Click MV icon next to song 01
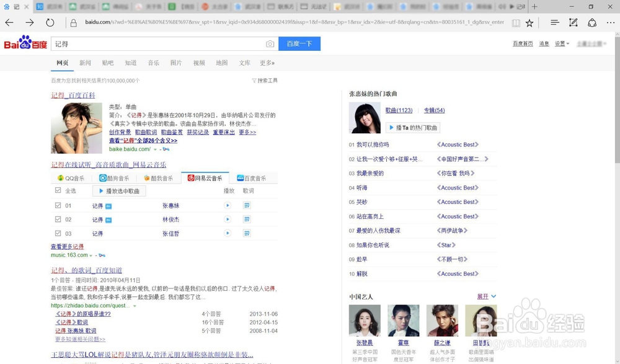Image resolution: width=620 pixels, height=364 pixels. 108,206
